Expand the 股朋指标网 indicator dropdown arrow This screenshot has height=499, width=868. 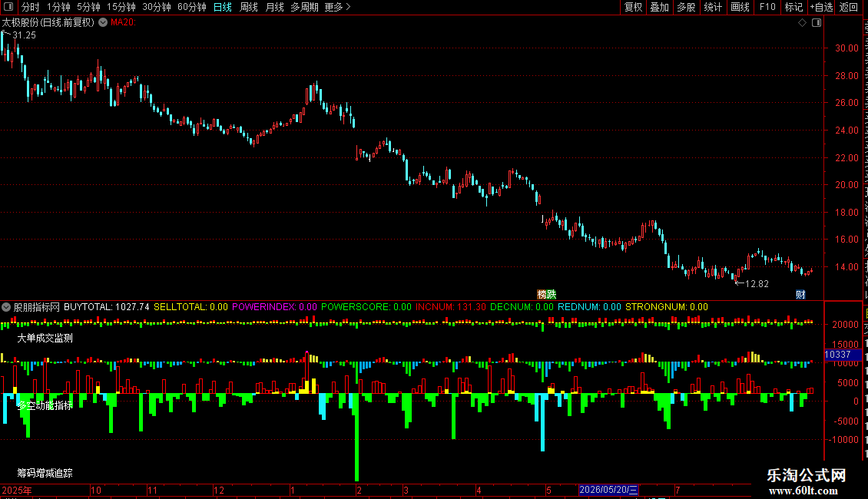6,307
